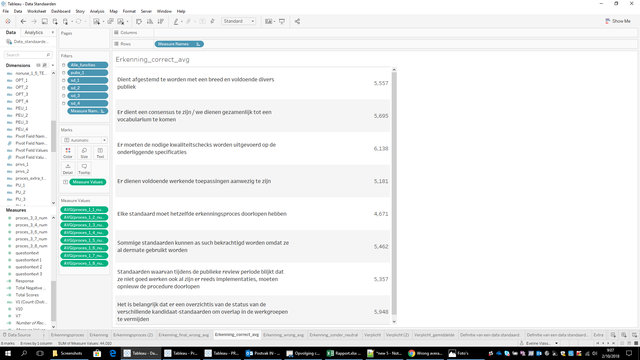Screen dimensions: 640x360
Task: Switch to the Analytics pane tab
Action: 33,32
